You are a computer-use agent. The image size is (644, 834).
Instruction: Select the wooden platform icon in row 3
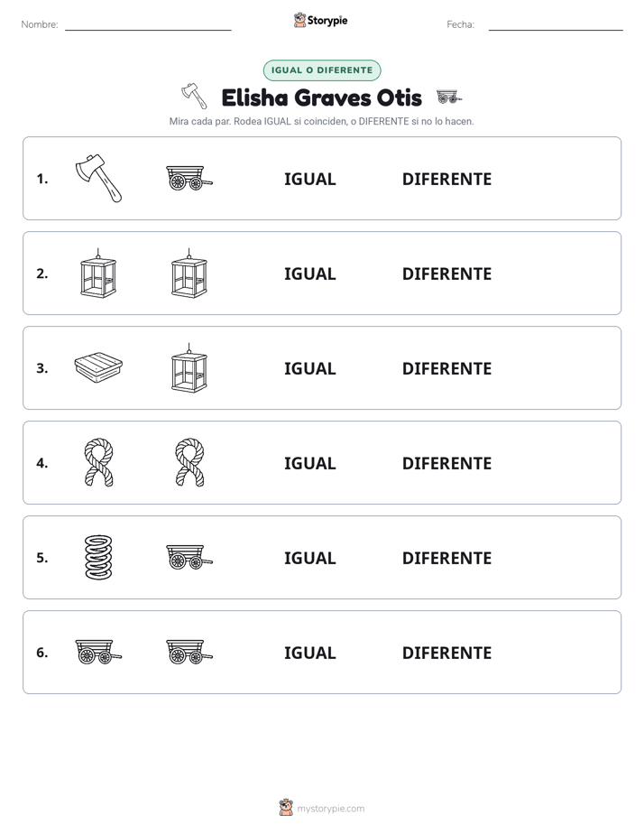99,367
